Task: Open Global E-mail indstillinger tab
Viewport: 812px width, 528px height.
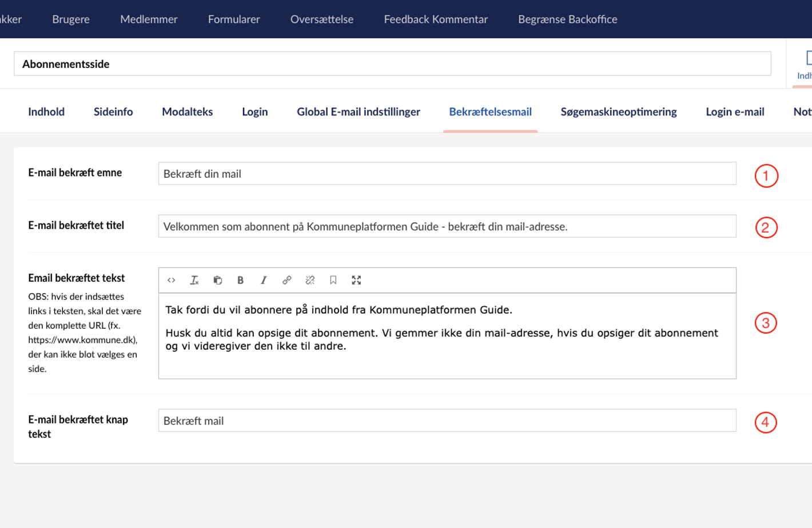Action: pos(359,111)
